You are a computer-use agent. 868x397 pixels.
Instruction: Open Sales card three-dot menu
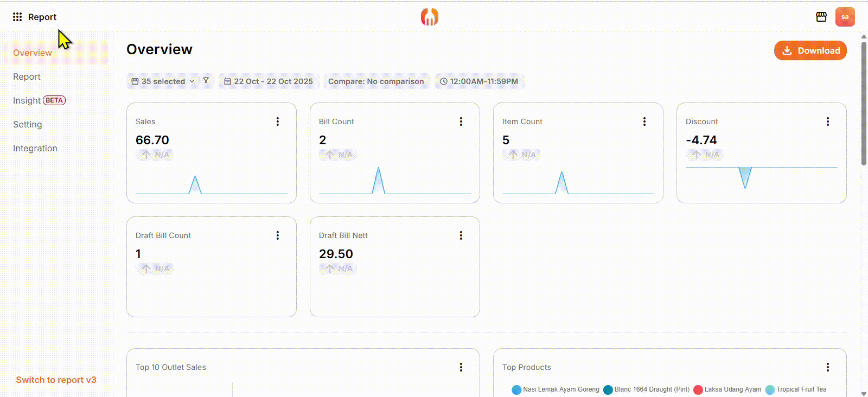click(278, 121)
